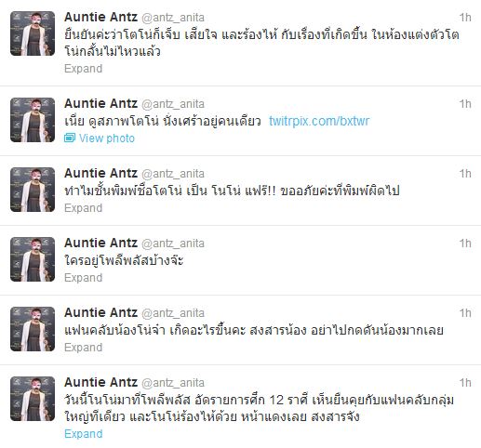Open avatar of the last tweet
The image size is (481, 448).
pos(33,399)
